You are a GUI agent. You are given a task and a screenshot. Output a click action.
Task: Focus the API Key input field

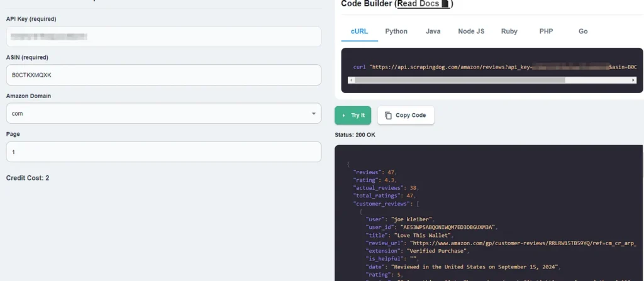[164, 36]
